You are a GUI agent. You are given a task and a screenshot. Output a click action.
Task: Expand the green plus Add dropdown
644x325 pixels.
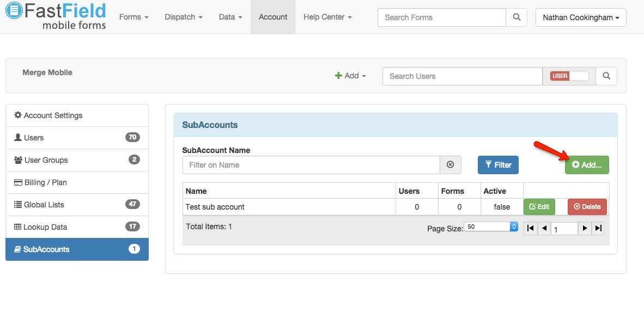point(350,76)
